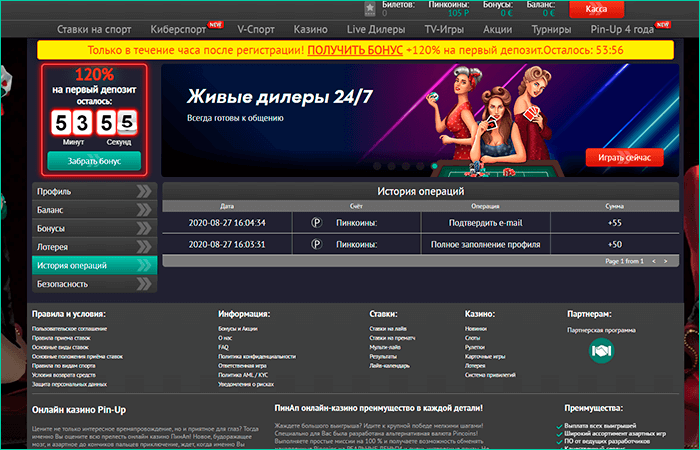Click the +55 amount cell
The image size is (700, 450).
click(x=615, y=223)
